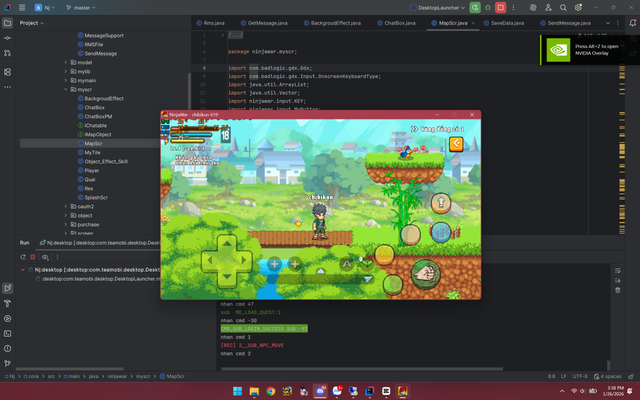This screenshot has height=400, width=640.
Task: Clear the console with trash icon
Action: (x=618, y=290)
